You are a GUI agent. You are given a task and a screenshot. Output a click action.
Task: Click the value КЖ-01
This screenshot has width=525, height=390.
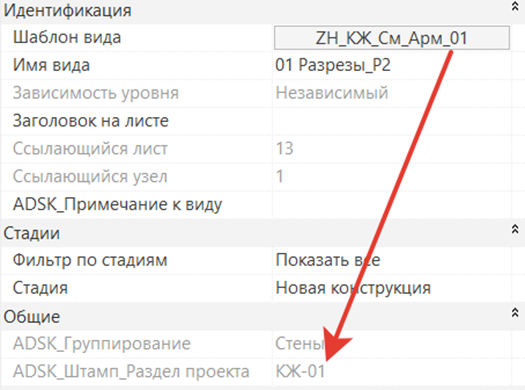300,371
